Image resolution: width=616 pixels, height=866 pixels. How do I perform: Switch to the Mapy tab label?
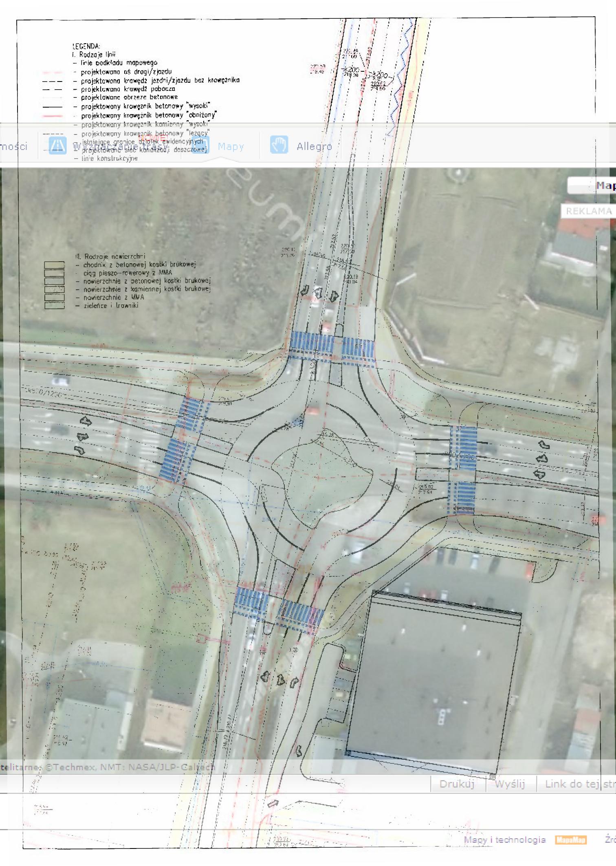click(231, 147)
